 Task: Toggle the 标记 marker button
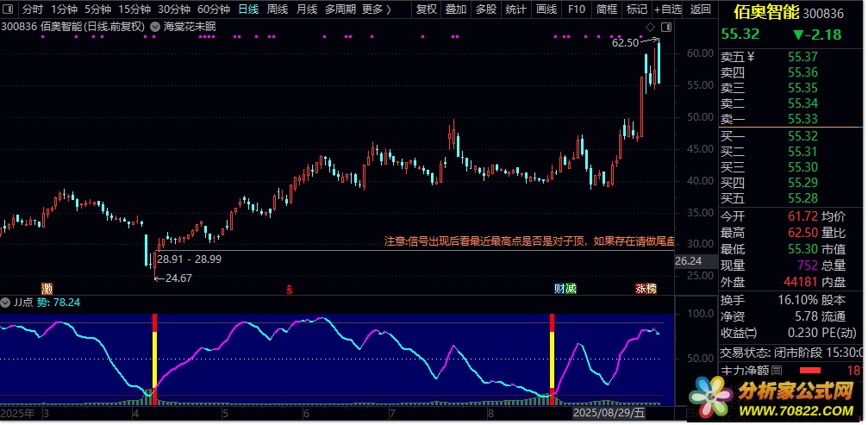636,9
